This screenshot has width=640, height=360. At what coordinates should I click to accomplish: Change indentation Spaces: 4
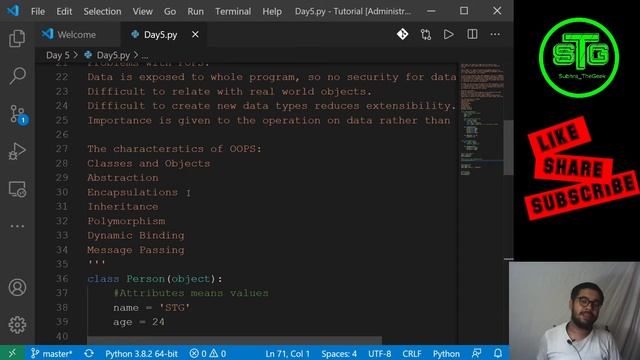(x=339, y=353)
